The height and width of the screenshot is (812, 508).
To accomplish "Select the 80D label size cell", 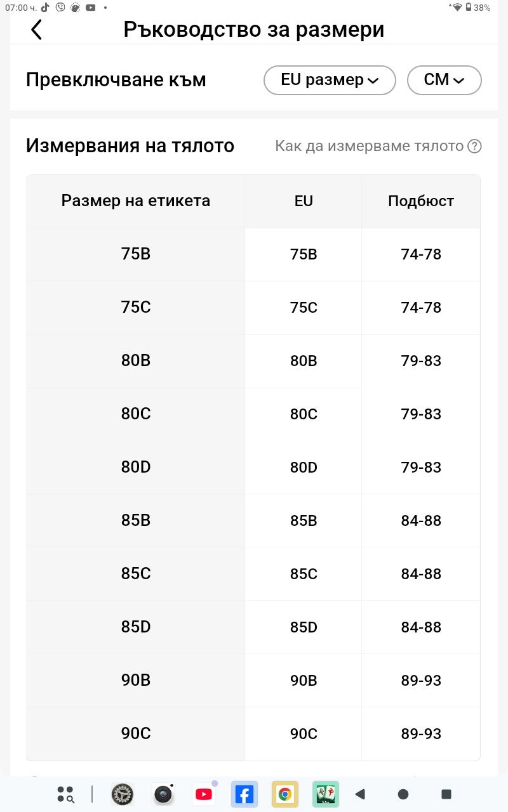I will pyautogui.click(x=136, y=468).
